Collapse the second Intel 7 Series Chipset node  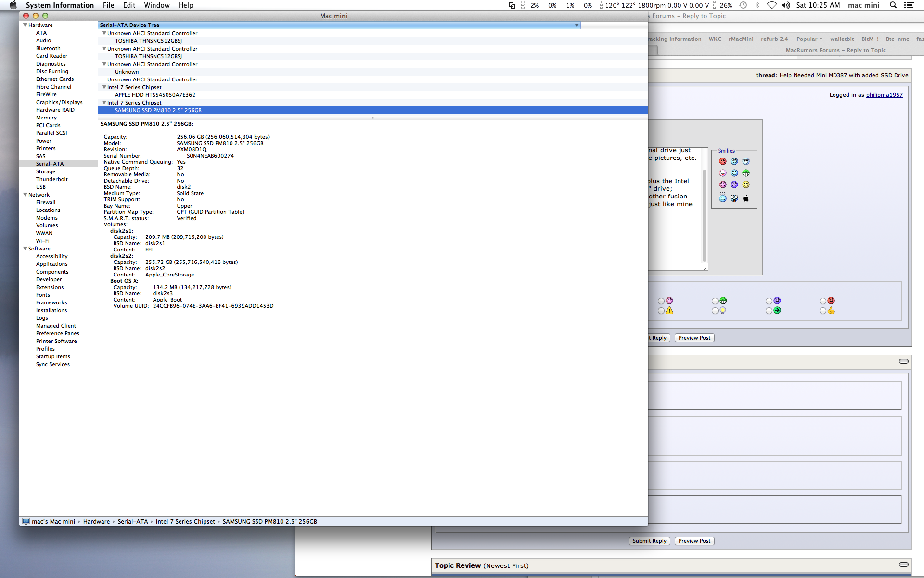coord(104,103)
